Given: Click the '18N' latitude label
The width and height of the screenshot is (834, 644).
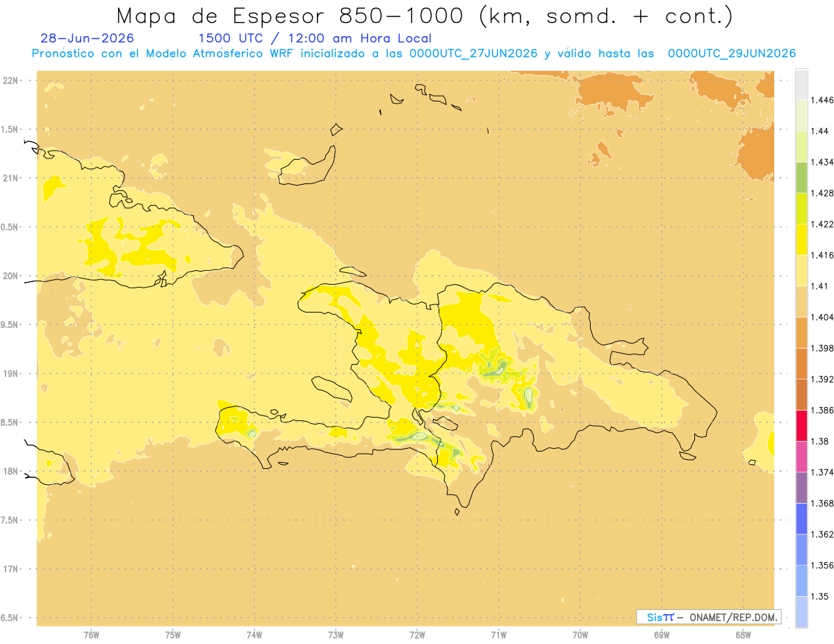Looking at the screenshot, I should [x=10, y=472].
